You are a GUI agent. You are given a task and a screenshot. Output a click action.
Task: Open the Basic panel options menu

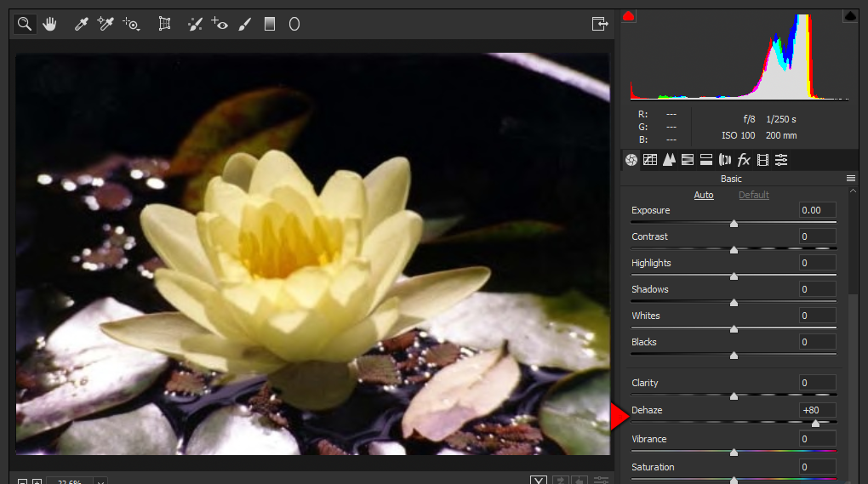[x=850, y=179]
